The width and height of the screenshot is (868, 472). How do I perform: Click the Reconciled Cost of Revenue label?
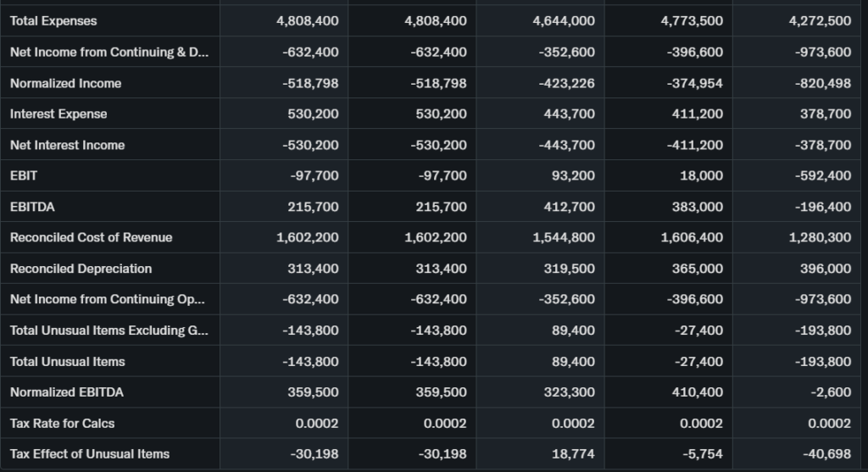pos(91,237)
